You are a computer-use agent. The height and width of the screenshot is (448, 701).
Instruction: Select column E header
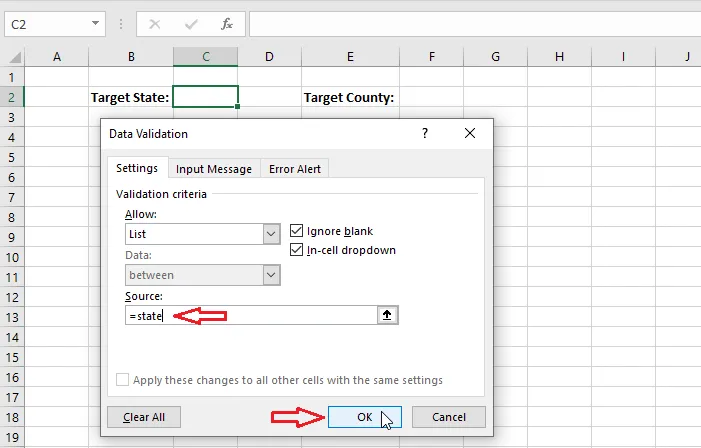350,57
